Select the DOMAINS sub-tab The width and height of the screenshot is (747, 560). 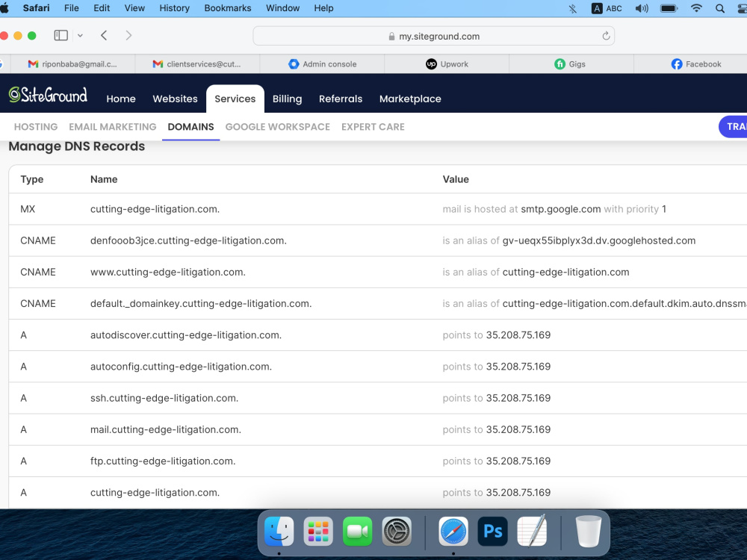click(x=190, y=127)
